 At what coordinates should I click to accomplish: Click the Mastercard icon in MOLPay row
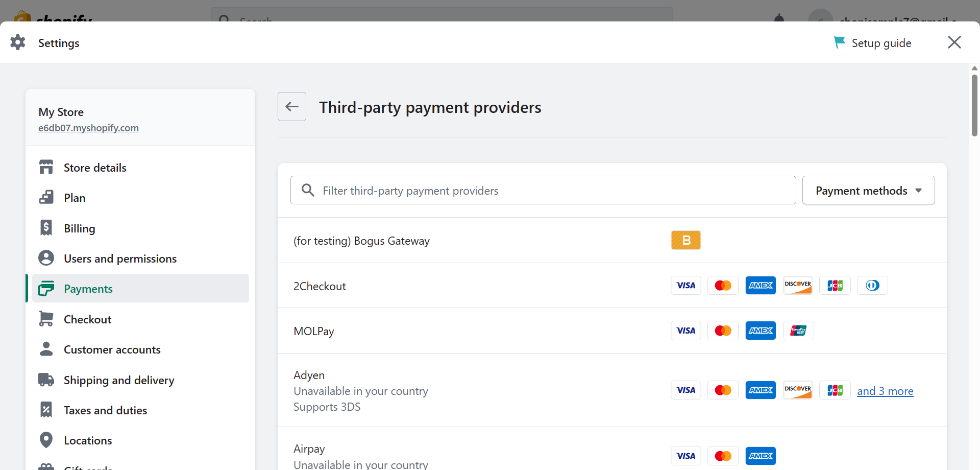pyautogui.click(x=723, y=331)
